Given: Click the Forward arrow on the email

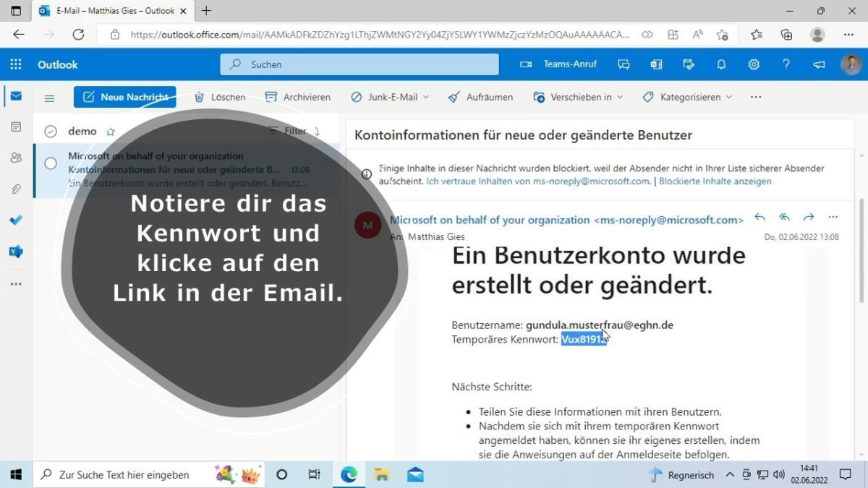Looking at the screenshot, I should [809, 217].
